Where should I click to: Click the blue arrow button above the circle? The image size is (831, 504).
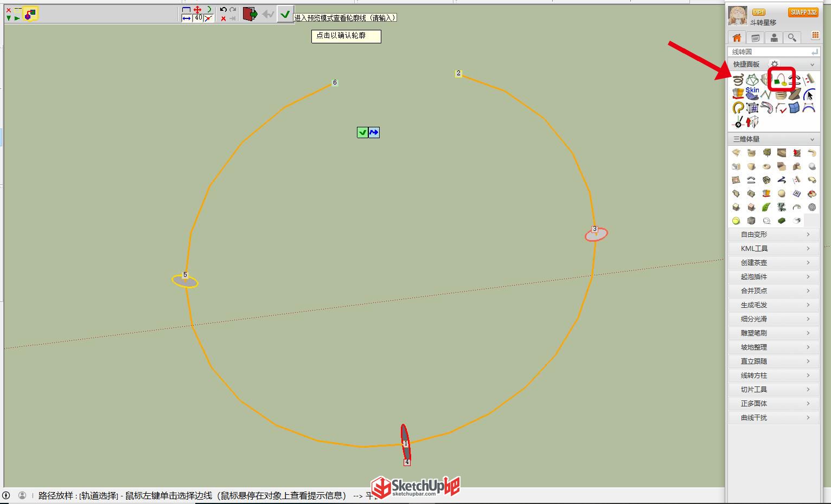point(374,132)
